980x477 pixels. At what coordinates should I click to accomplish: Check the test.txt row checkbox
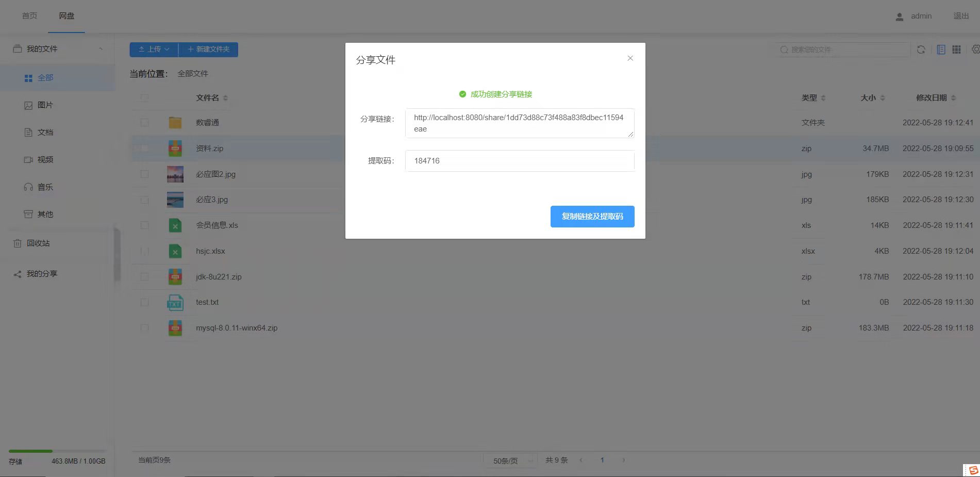click(x=144, y=302)
